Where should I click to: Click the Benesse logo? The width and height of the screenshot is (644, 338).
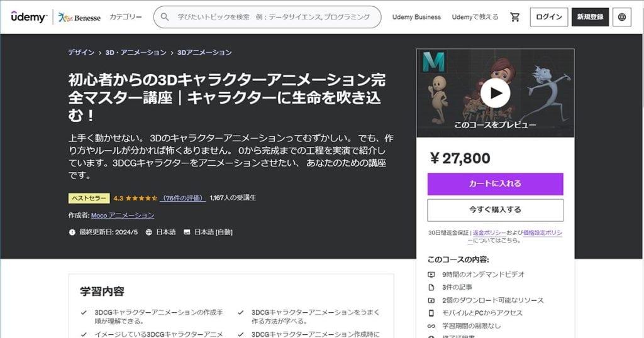point(79,18)
